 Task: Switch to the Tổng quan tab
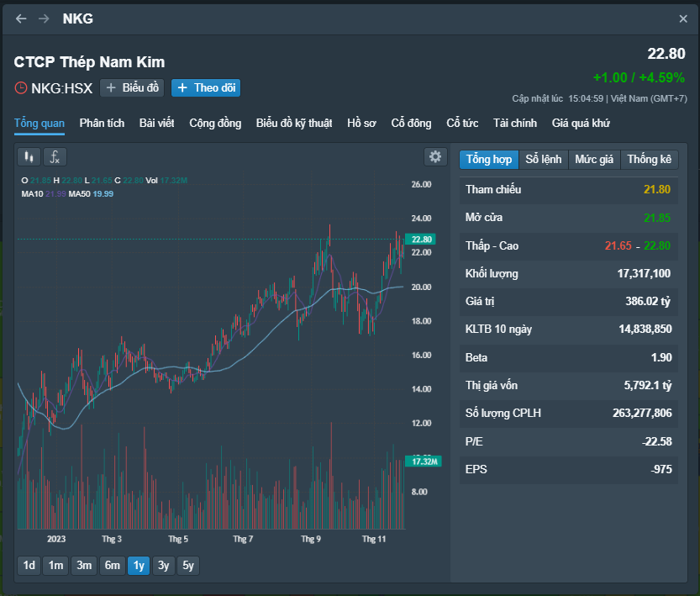[x=39, y=124]
